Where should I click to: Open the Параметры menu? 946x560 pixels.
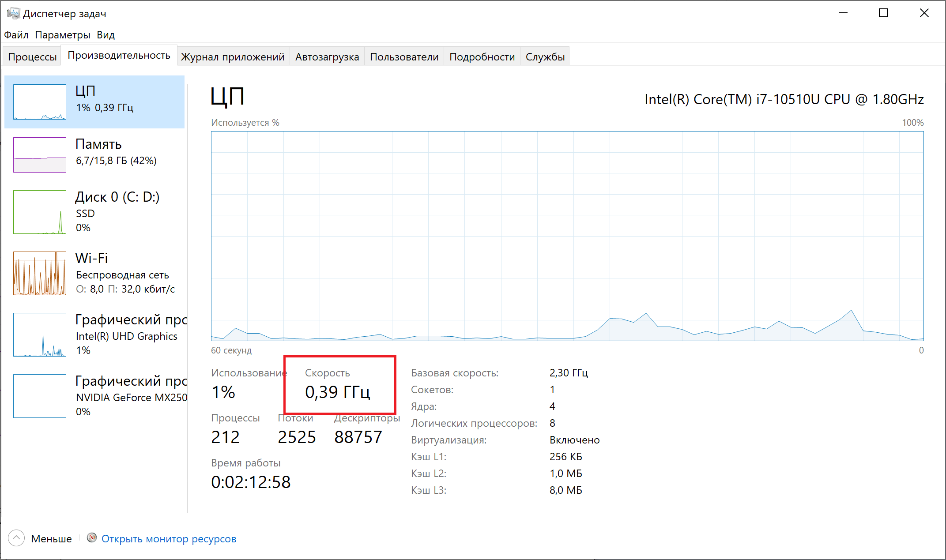(x=62, y=35)
